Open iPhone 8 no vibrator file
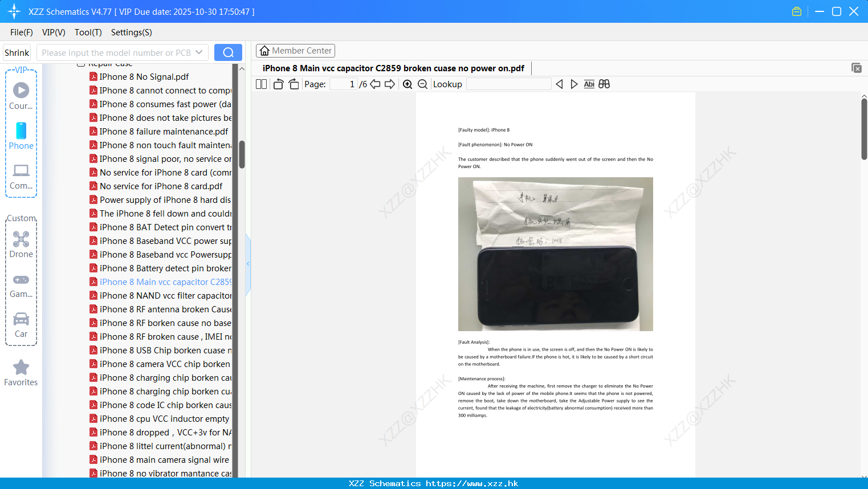Screen dimensions: 868x489 tap(160, 474)
